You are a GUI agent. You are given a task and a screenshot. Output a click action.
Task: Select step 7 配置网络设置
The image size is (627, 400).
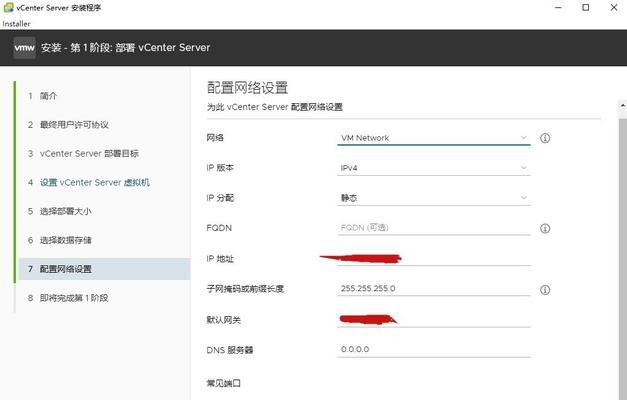point(104,269)
